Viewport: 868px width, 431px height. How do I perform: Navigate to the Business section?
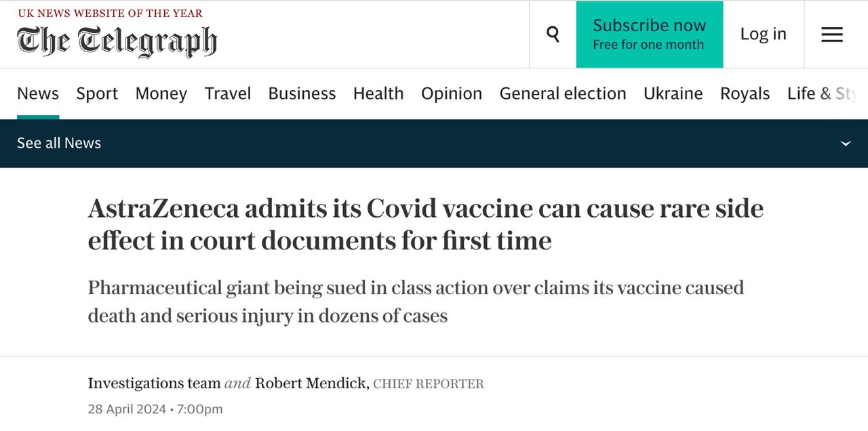[x=302, y=94]
